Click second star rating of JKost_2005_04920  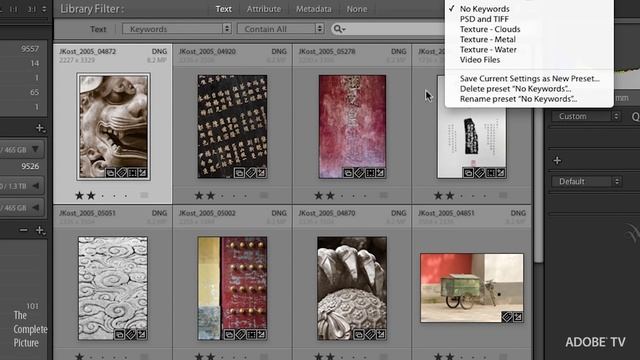(x=211, y=196)
